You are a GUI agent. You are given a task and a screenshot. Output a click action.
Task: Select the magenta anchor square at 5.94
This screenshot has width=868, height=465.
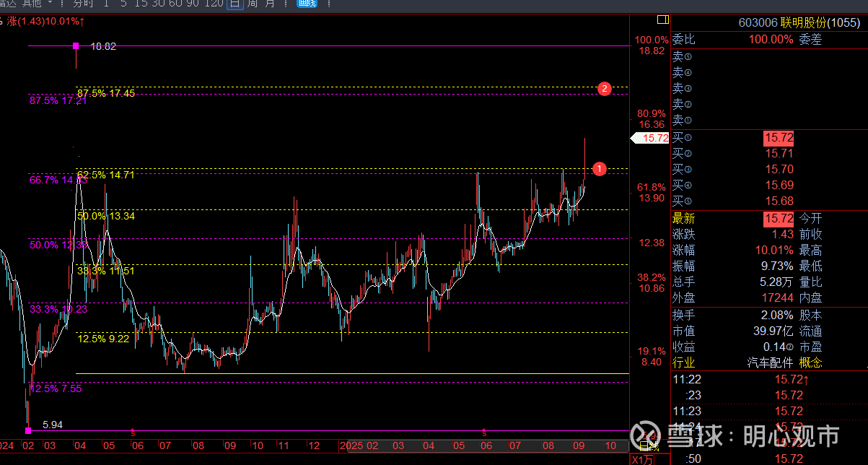pos(28,430)
